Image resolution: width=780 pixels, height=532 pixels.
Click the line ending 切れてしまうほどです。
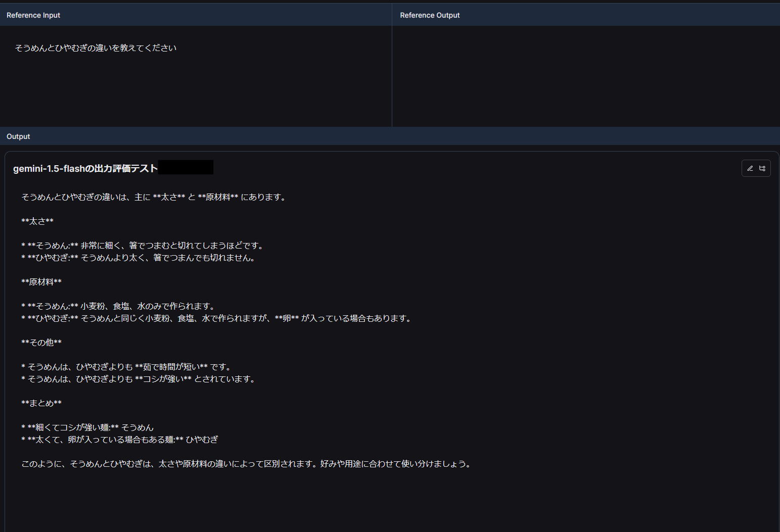(143, 246)
